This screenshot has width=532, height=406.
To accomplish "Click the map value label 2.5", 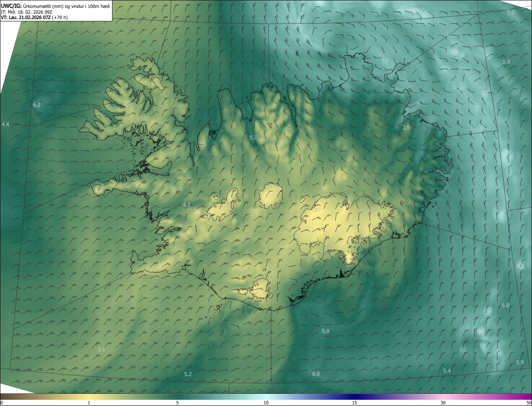I will point(202,144).
